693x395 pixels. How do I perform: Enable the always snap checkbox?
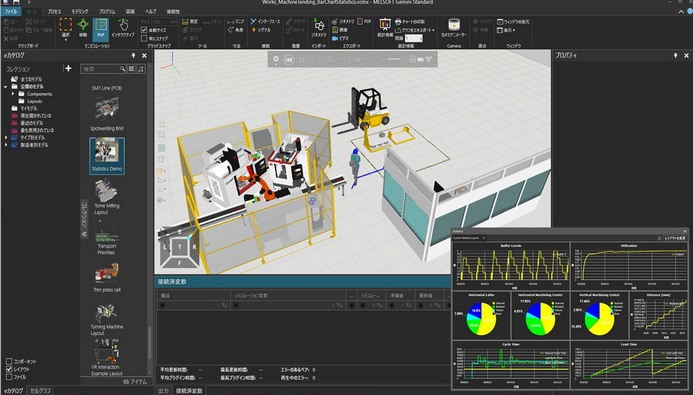tap(144, 38)
